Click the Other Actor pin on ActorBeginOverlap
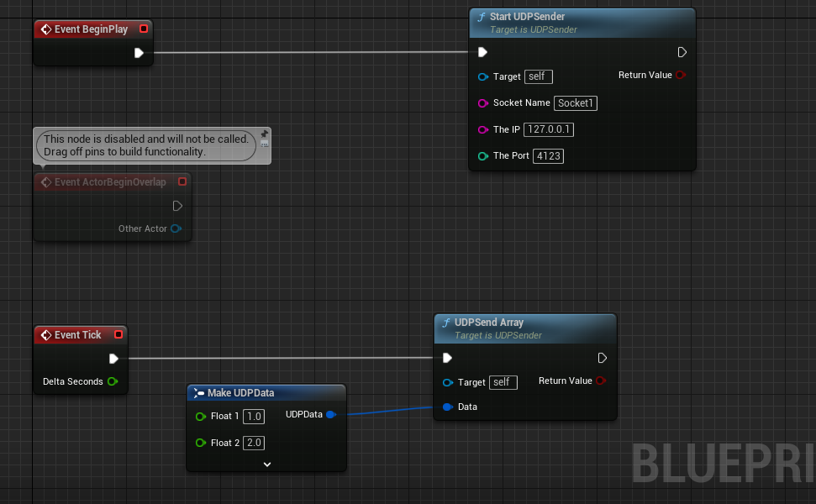816x504 pixels. click(x=177, y=228)
